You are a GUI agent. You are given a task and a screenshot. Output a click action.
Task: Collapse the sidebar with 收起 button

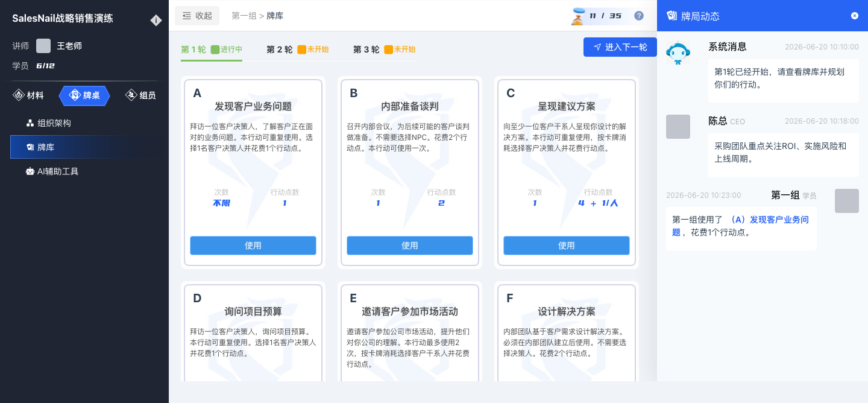[197, 16]
